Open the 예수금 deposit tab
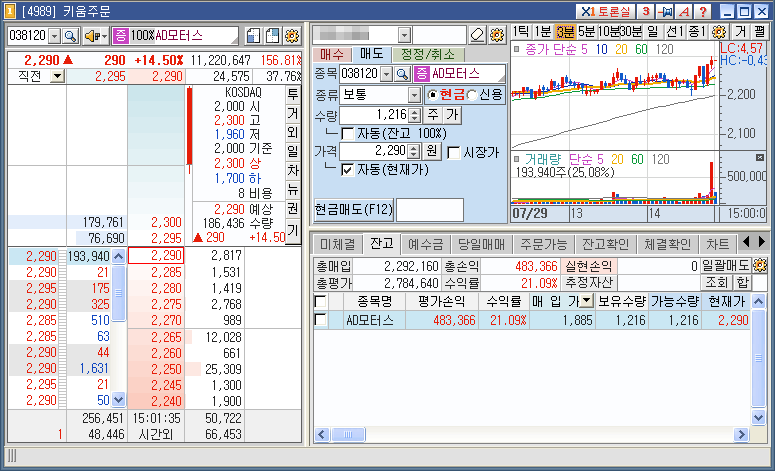 point(425,244)
